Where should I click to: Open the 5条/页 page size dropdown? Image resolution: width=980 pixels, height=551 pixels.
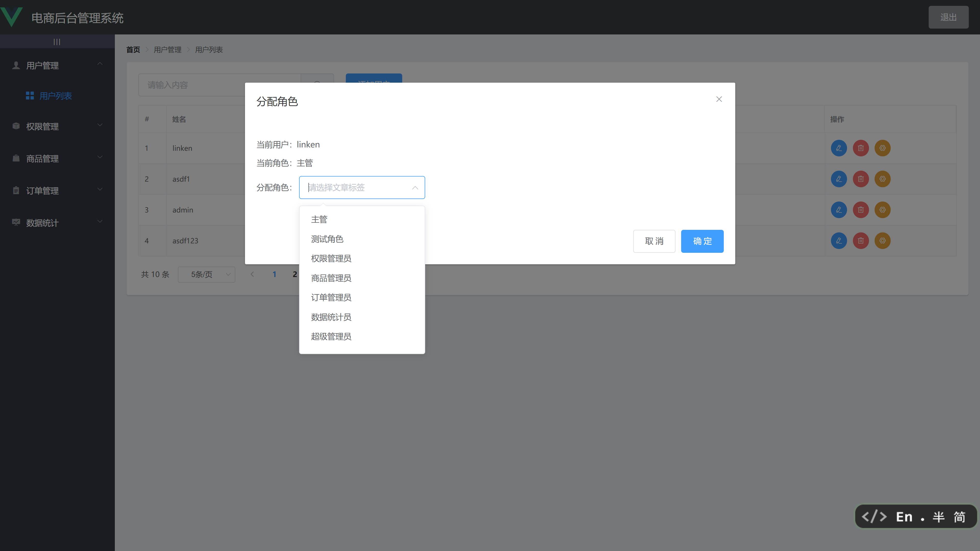pyautogui.click(x=206, y=274)
